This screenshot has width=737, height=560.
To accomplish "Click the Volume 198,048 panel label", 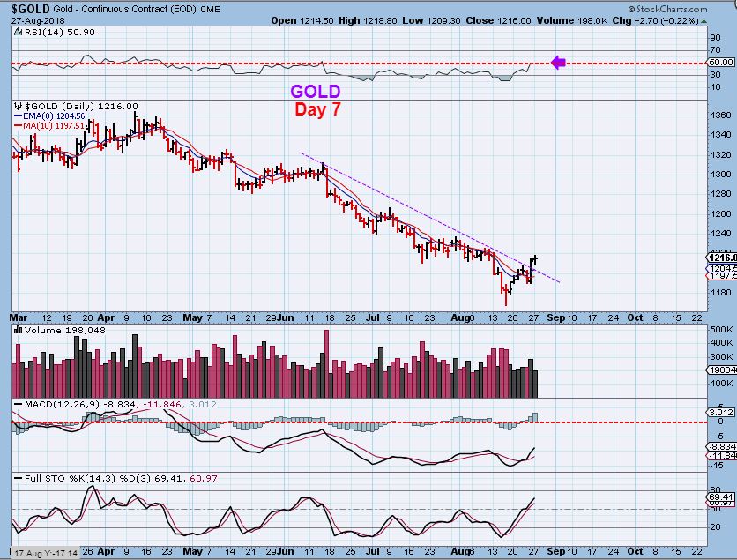I will (65, 330).
